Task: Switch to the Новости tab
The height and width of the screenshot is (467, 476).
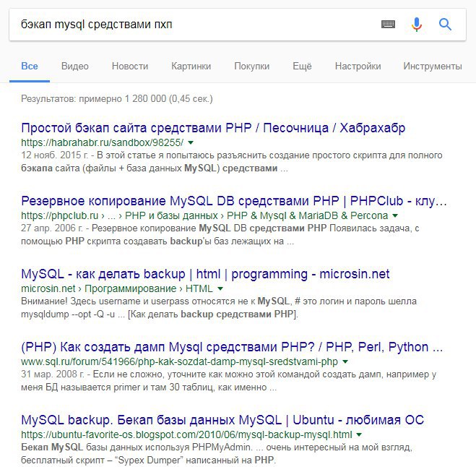Action: (130, 67)
